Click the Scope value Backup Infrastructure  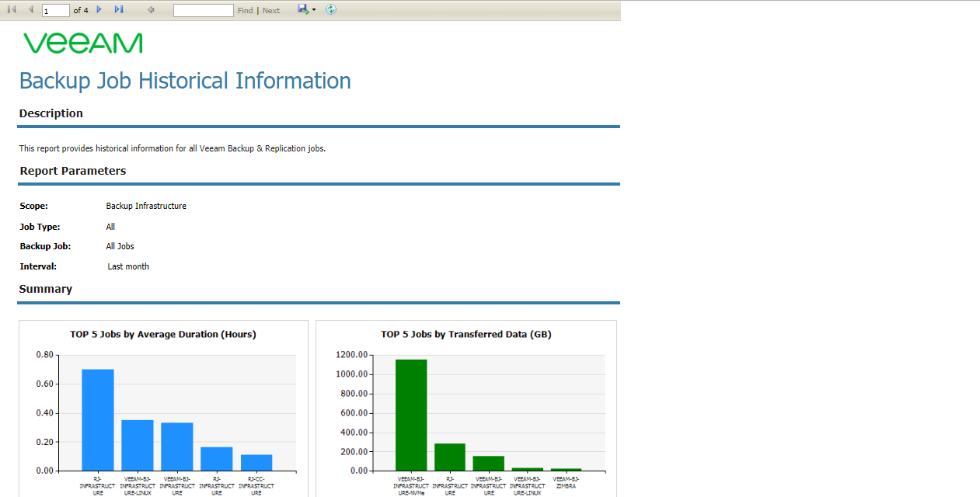[146, 206]
